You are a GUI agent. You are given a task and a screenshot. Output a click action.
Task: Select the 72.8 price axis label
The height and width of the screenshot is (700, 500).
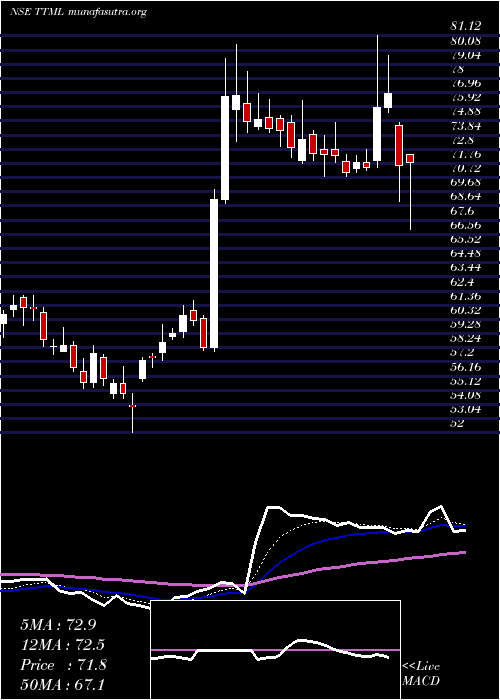click(x=462, y=140)
